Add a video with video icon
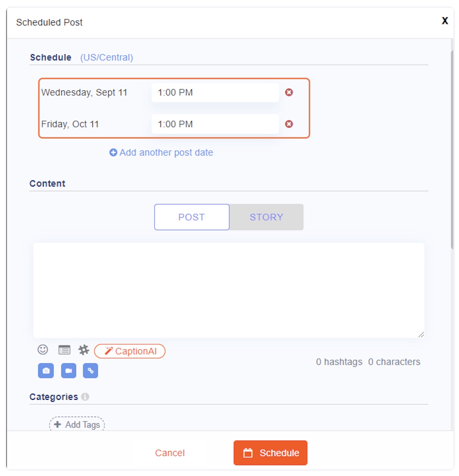Image resolution: width=459 pixels, height=476 pixels. pos(69,371)
